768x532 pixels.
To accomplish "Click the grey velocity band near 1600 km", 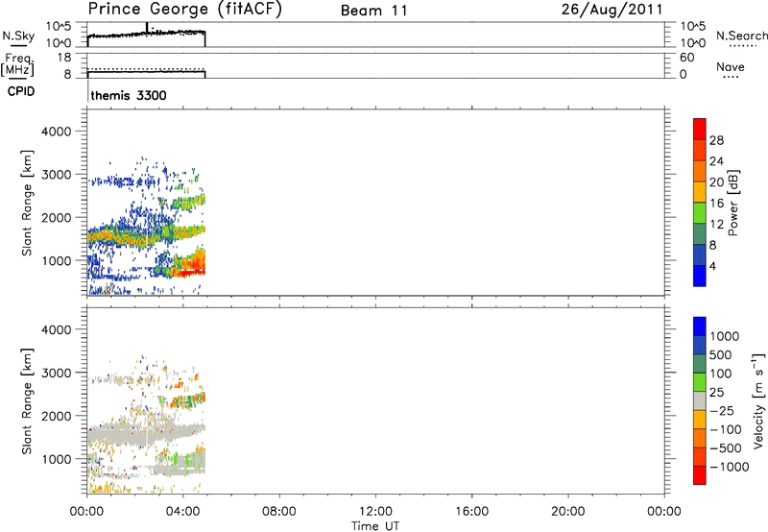I will pos(147,433).
